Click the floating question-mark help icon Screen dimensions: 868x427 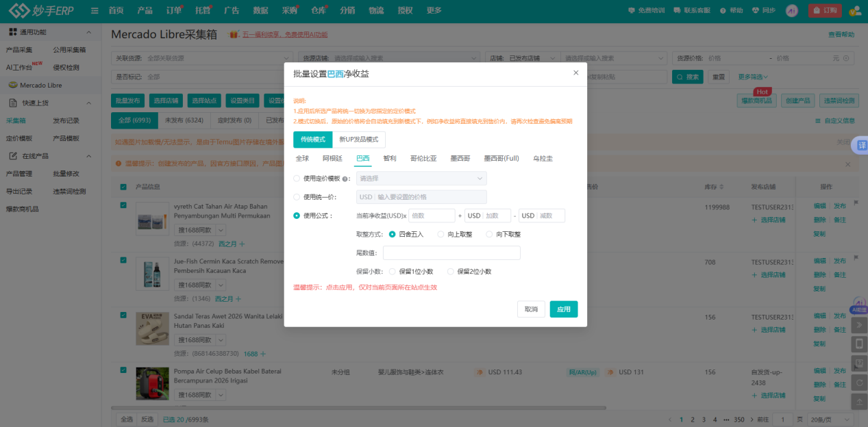coord(859,363)
